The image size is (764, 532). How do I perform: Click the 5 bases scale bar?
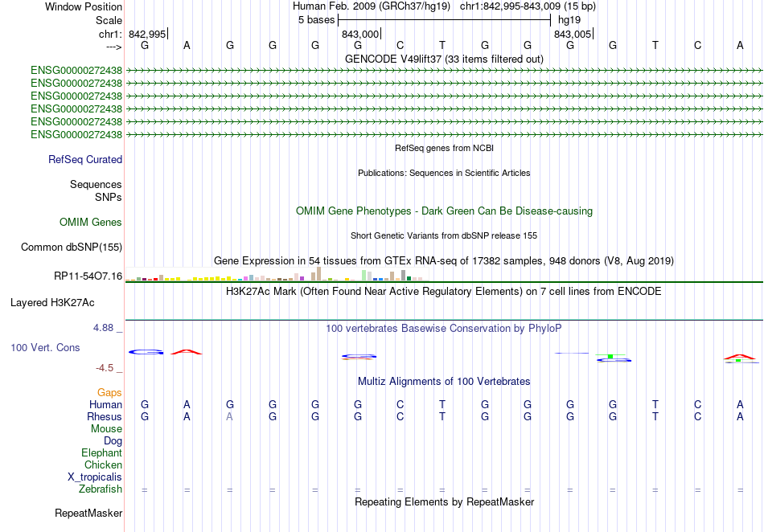(445, 20)
